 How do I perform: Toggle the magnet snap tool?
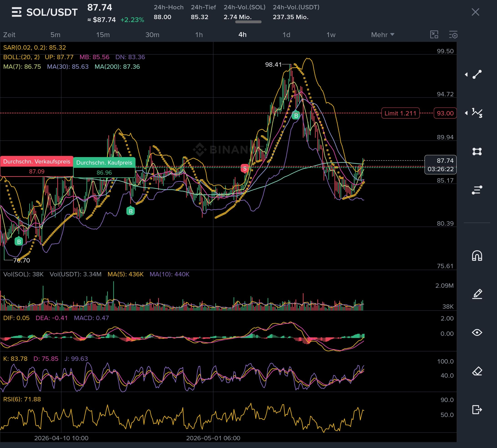tap(477, 255)
